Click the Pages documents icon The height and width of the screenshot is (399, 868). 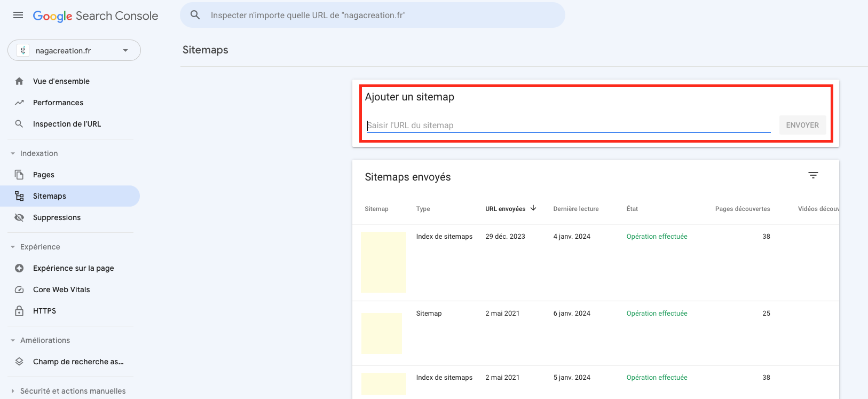click(19, 175)
